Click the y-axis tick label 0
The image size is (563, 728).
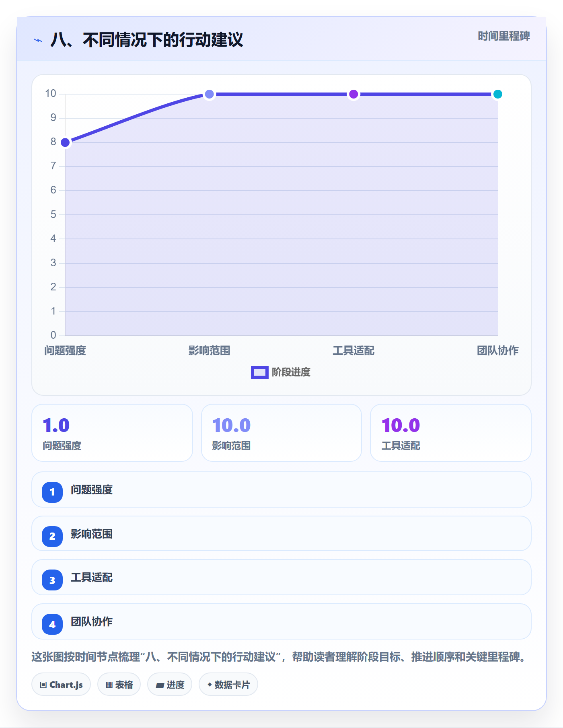(53, 335)
